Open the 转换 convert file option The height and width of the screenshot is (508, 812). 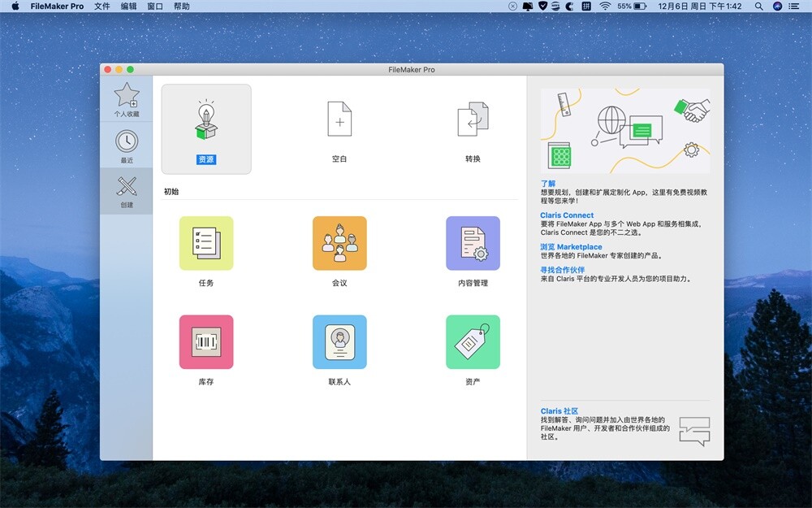(473, 129)
